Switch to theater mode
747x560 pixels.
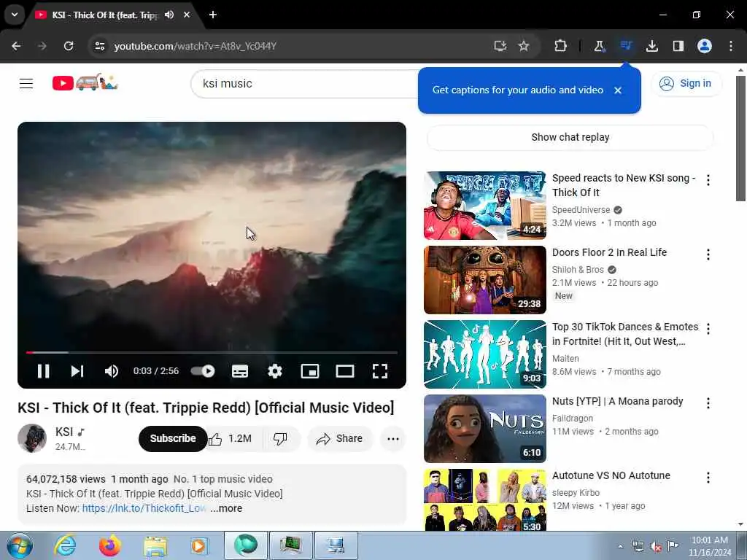(x=345, y=371)
